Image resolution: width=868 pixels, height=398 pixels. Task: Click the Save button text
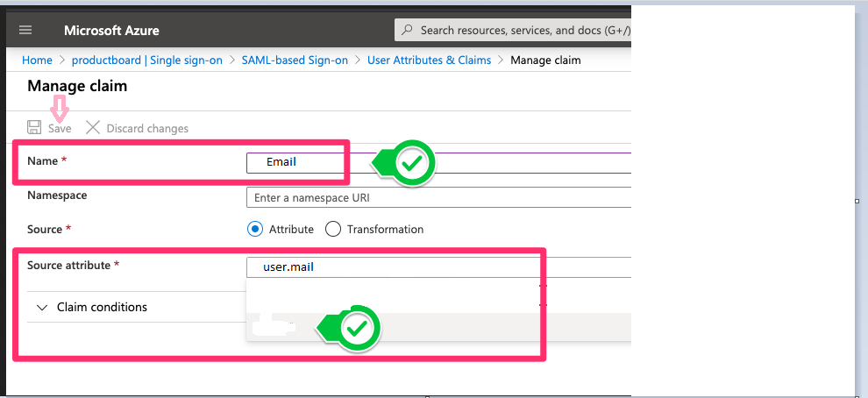tap(60, 128)
